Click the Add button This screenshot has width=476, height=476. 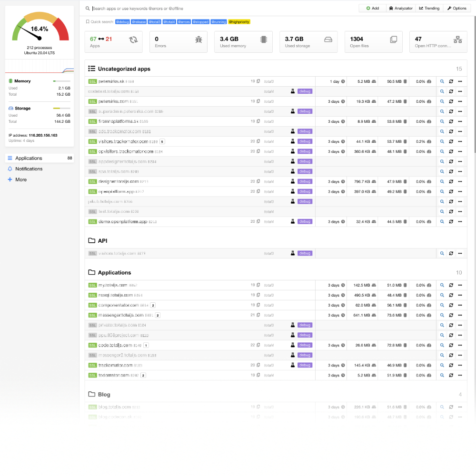click(x=373, y=8)
